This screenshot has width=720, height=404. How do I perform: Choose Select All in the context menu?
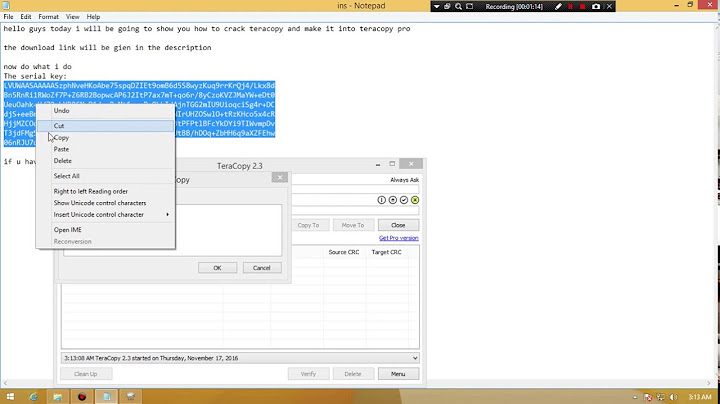click(106, 176)
